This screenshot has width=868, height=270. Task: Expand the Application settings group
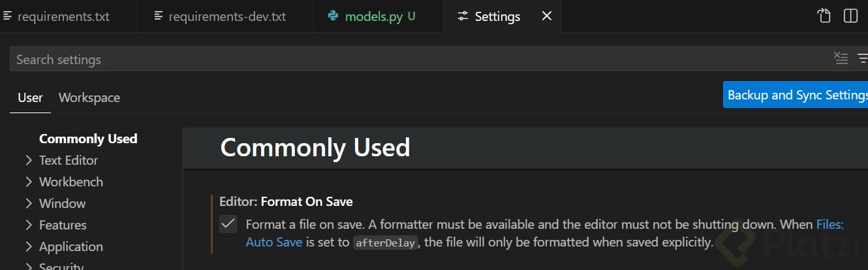point(29,246)
